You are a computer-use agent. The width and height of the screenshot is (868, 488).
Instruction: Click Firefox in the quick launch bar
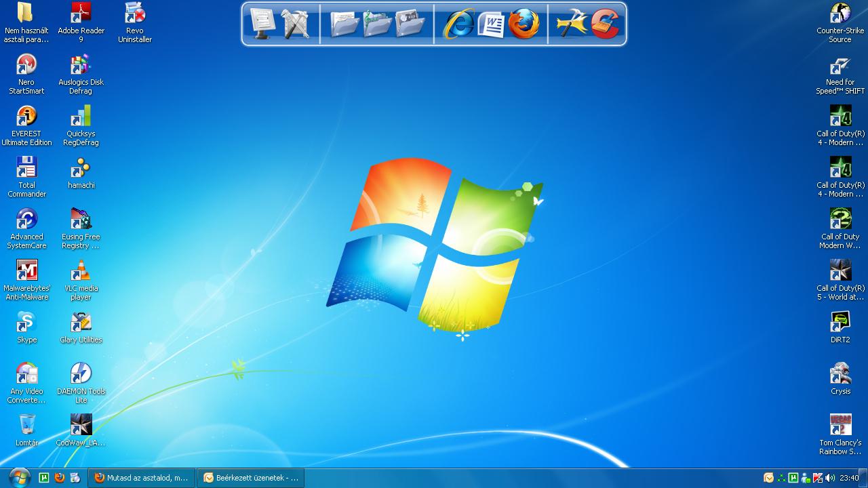60,478
